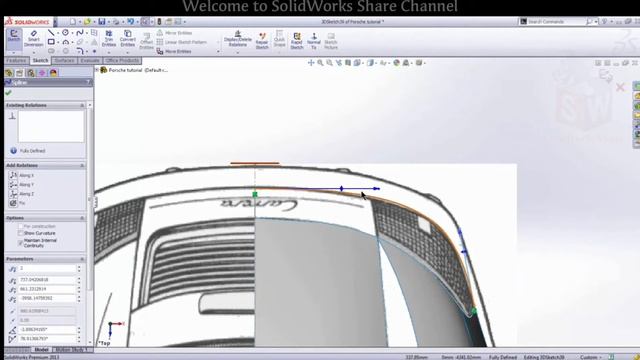Open the DisplayManager tab icon

[x=53, y=73]
